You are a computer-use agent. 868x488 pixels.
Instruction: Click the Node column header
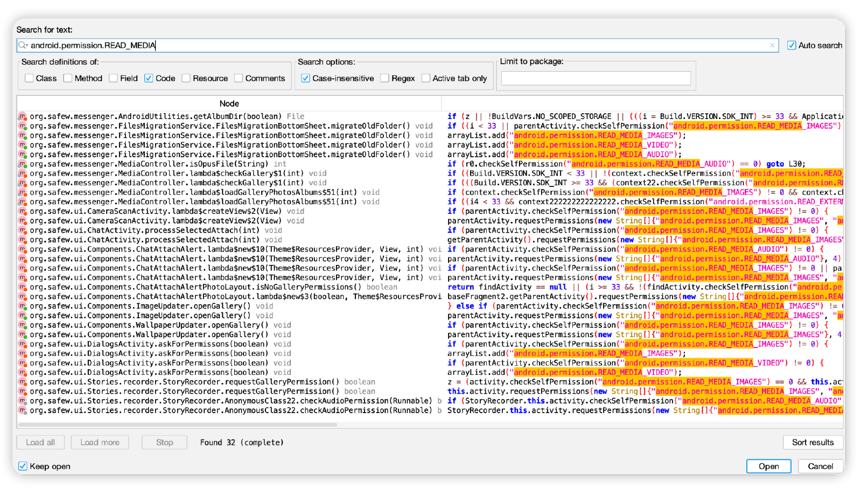[x=229, y=103]
